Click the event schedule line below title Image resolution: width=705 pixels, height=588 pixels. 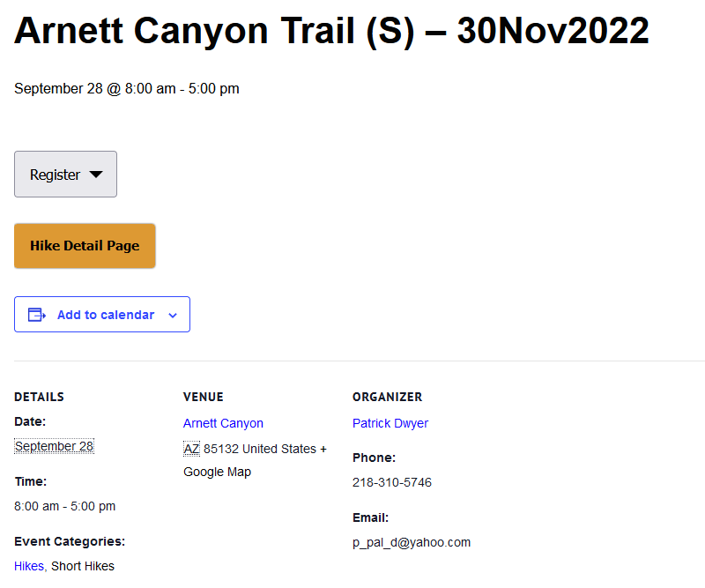click(x=127, y=88)
